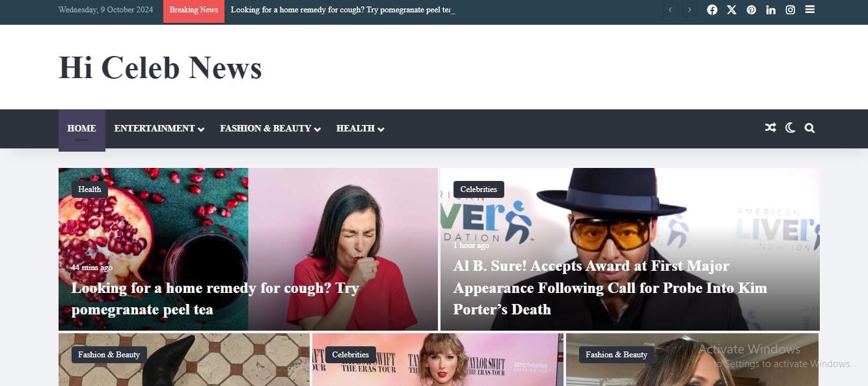Open the Facebook social icon
Image resolution: width=868 pixels, height=386 pixels.
pos(712,10)
